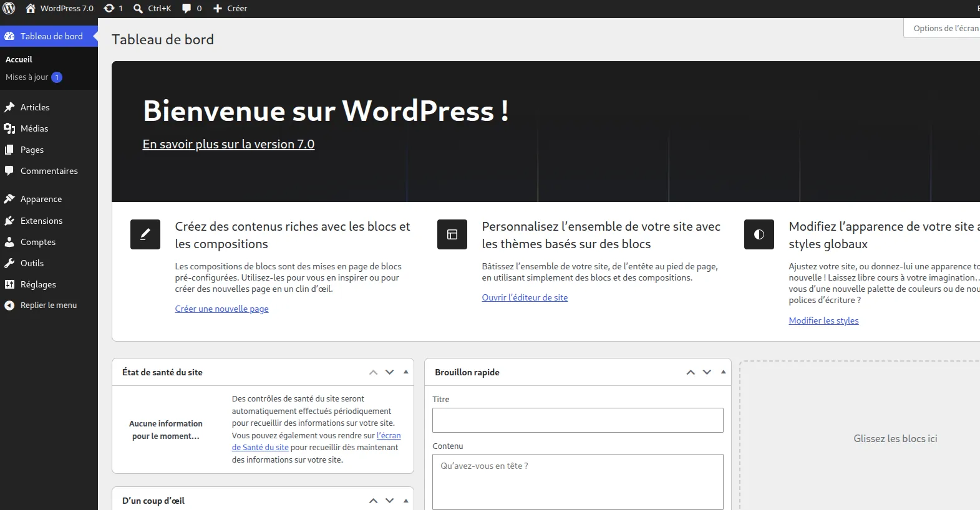Open the updates icon in the admin bar
980x510 pixels.
click(109, 8)
